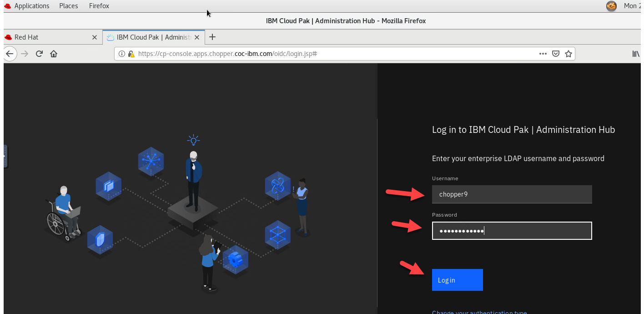
Task: Click the browser Back arrow button
Action: [x=10, y=54]
